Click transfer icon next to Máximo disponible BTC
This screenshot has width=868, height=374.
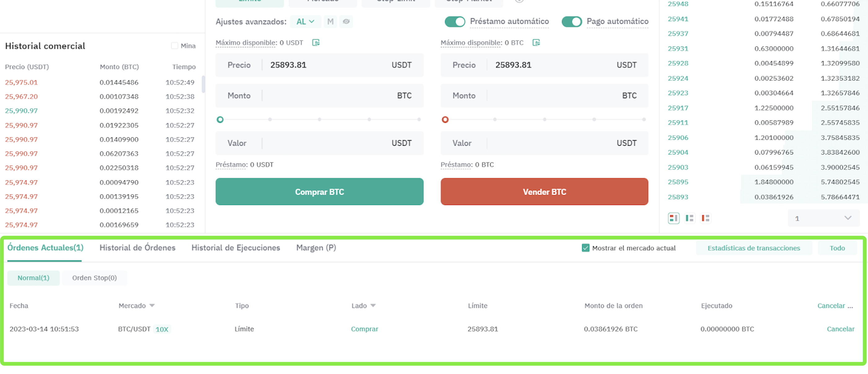(x=536, y=42)
